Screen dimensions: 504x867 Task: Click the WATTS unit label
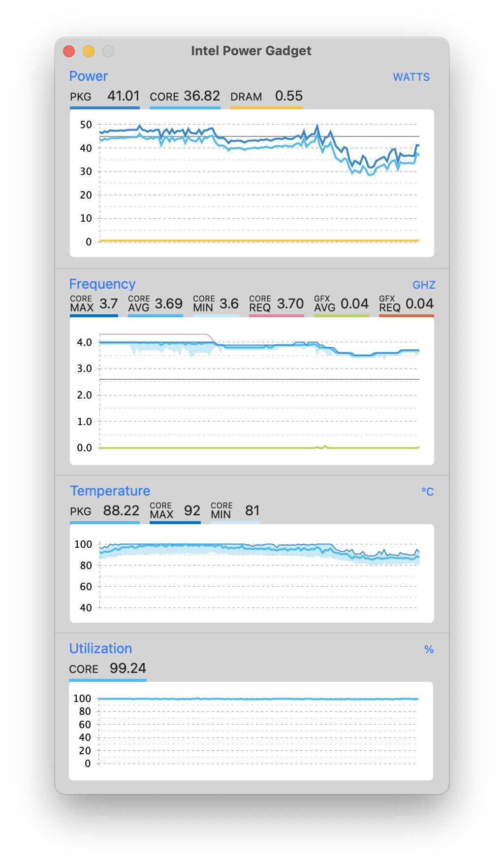pyautogui.click(x=411, y=77)
